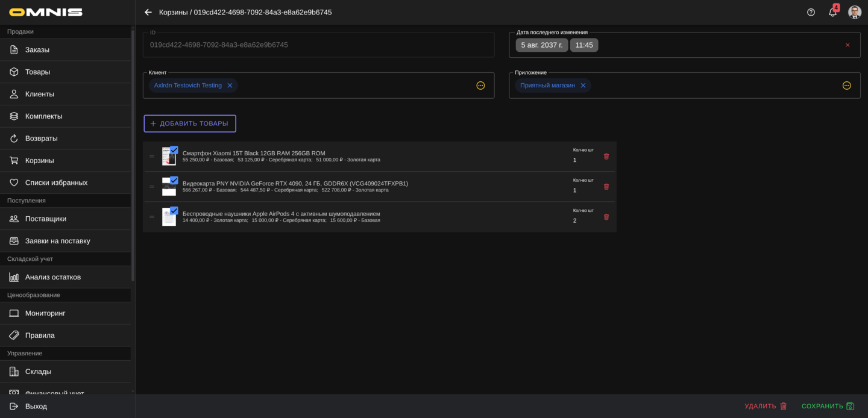Viewport: 868px width, 418px height.
Task: Clear the last modified date field
Action: click(x=848, y=45)
